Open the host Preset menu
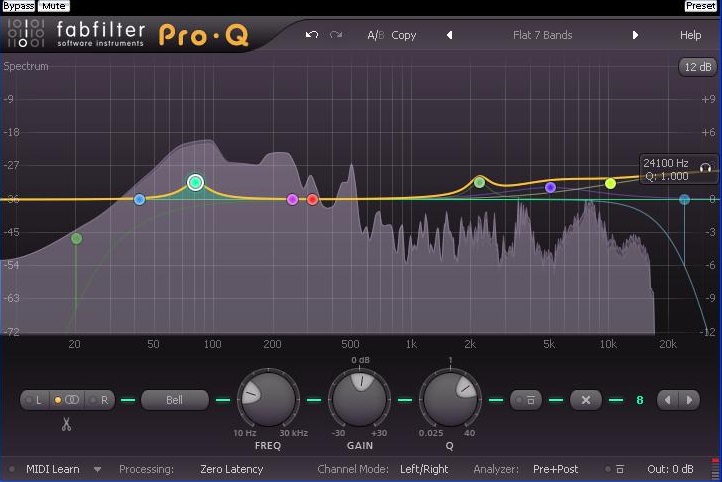This screenshot has width=722, height=482. pyautogui.click(x=700, y=6)
